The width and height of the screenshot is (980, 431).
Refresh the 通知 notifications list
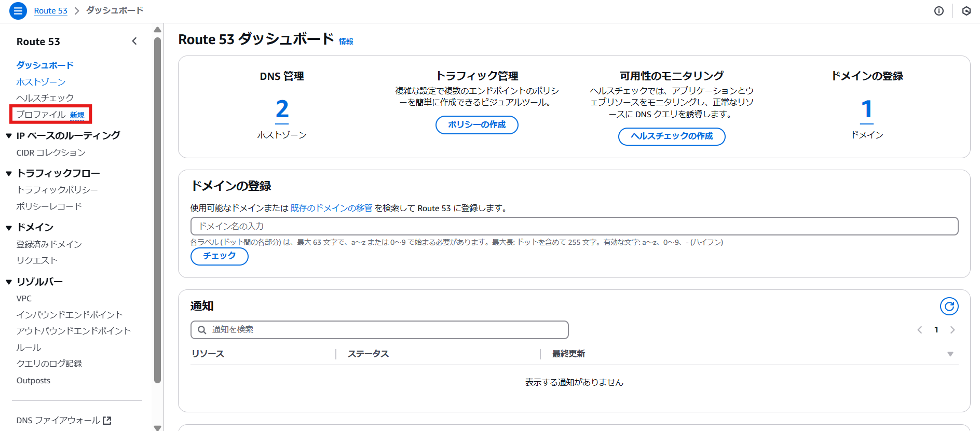(949, 307)
